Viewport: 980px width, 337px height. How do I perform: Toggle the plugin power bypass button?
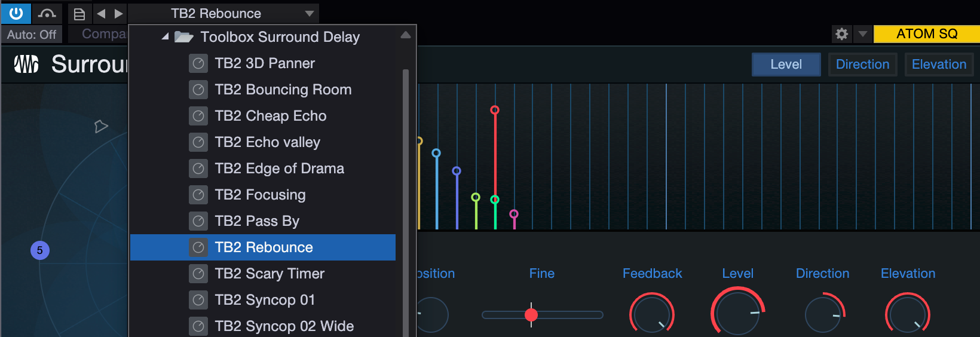(x=16, y=13)
